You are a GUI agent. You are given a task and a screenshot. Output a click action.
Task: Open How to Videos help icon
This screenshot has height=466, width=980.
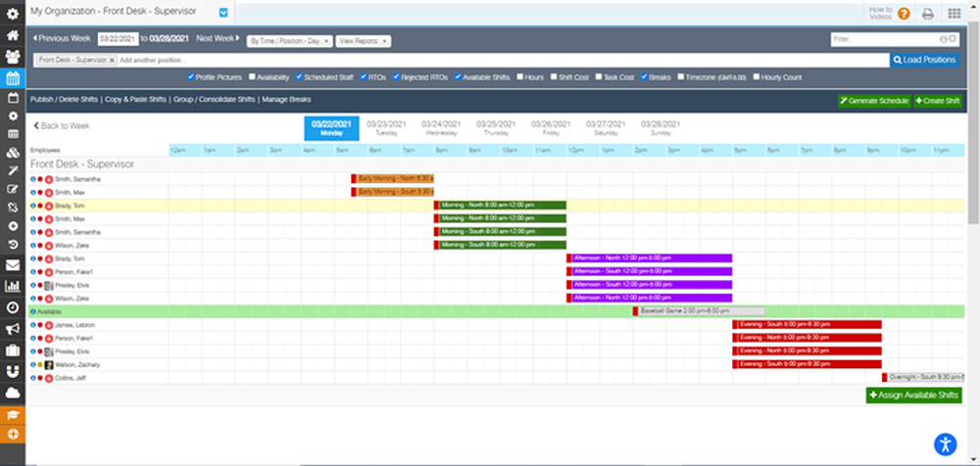pos(904,14)
